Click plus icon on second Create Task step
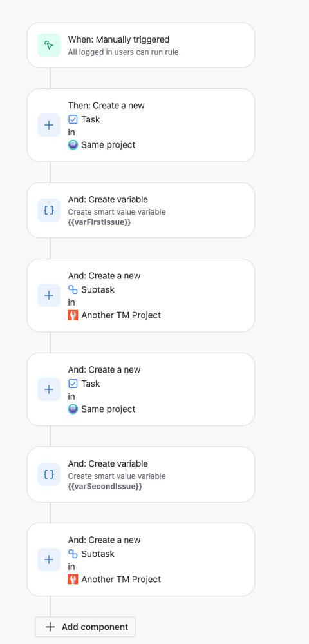Screen dimensions: 309x644 click(x=49, y=389)
